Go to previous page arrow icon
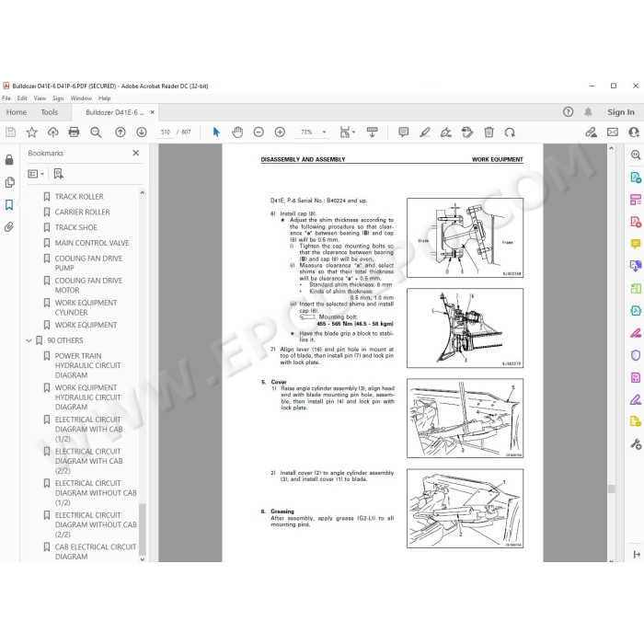The width and height of the screenshot is (644, 644). [x=121, y=132]
